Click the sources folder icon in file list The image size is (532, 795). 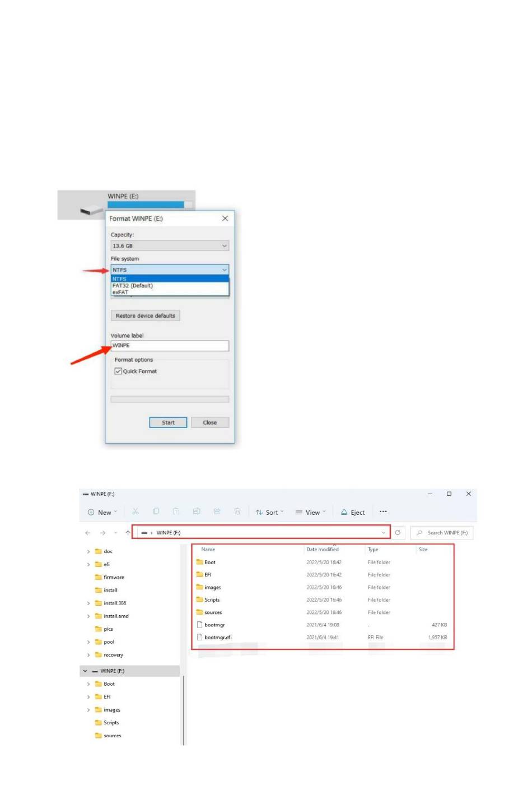click(x=199, y=612)
